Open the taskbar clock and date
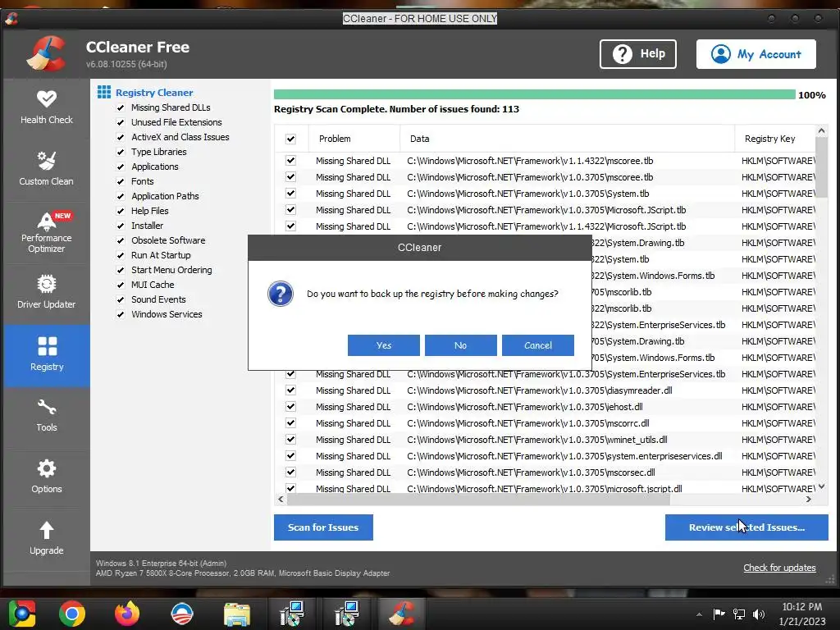The height and width of the screenshot is (630, 840). [x=802, y=614]
